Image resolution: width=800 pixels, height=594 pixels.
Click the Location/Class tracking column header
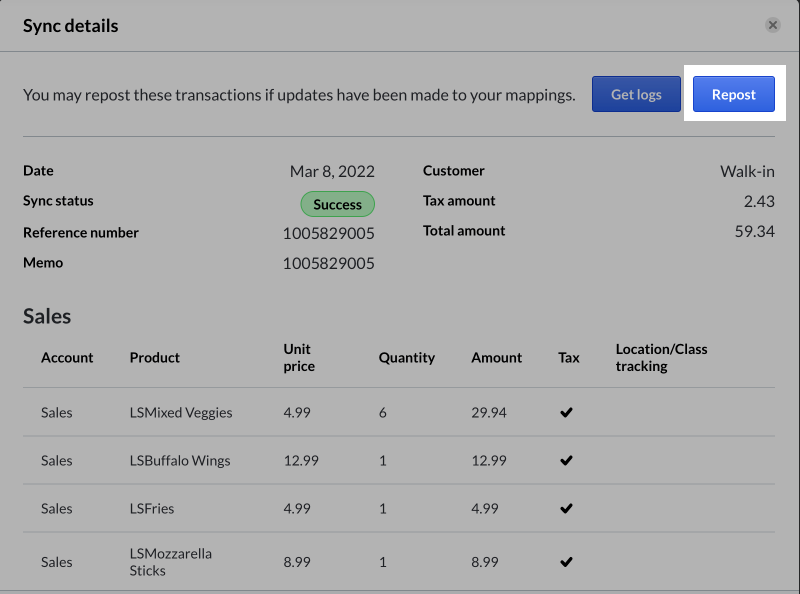click(x=661, y=357)
